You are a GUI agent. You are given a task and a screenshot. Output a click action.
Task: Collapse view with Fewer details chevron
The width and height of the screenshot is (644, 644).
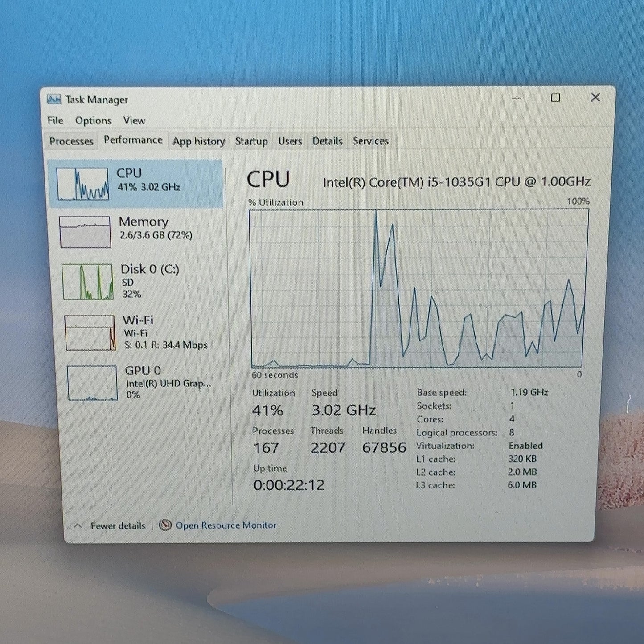[x=78, y=525]
